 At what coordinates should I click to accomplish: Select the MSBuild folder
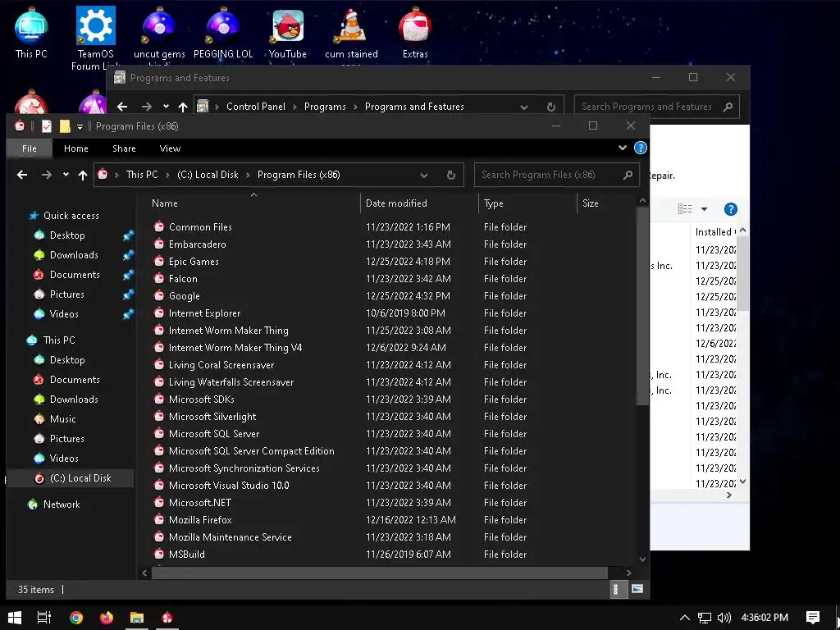[186, 555]
